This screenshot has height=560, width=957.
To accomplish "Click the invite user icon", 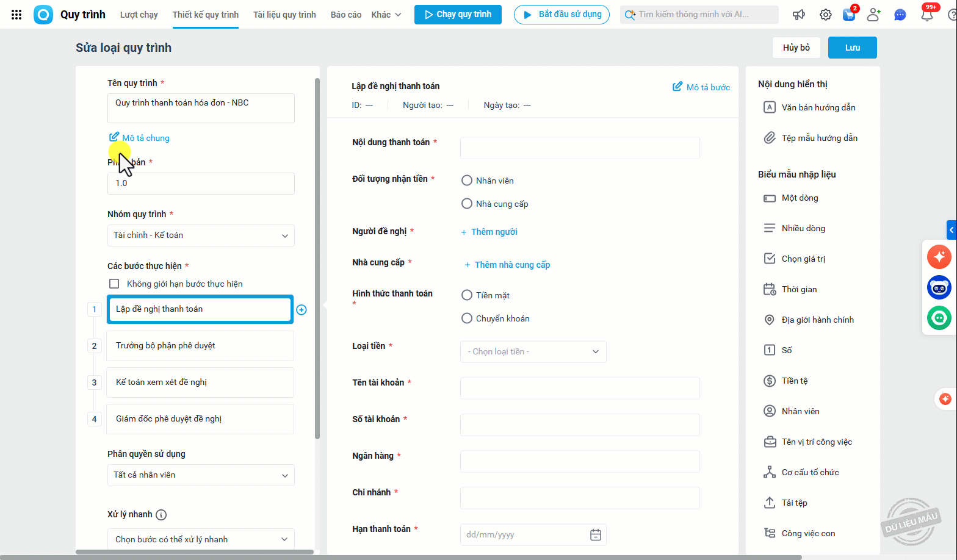I will coord(874,15).
